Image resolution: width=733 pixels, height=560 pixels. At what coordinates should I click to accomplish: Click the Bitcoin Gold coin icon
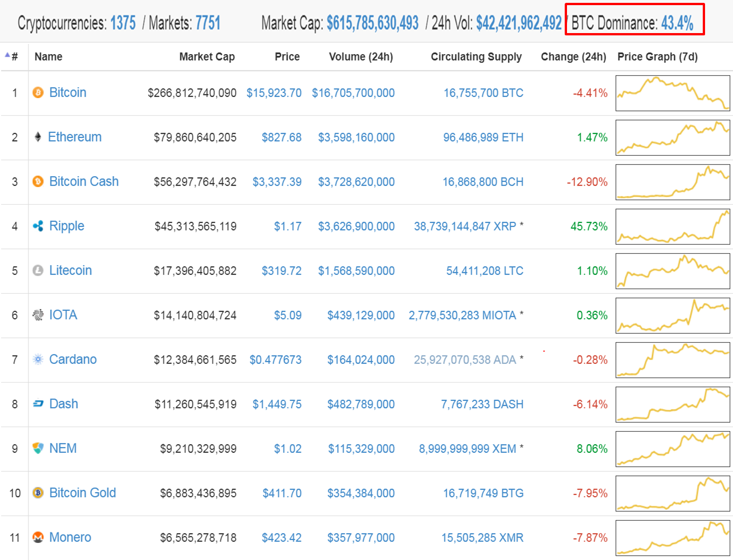(38, 493)
